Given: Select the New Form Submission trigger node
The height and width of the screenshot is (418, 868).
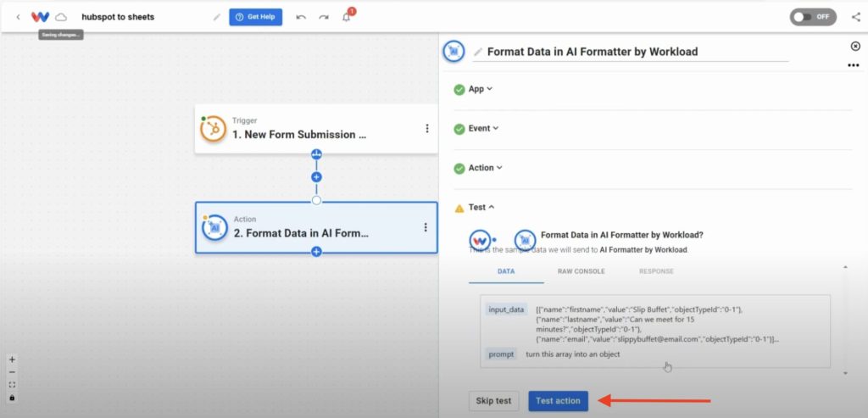Looking at the screenshot, I should click(x=316, y=128).
